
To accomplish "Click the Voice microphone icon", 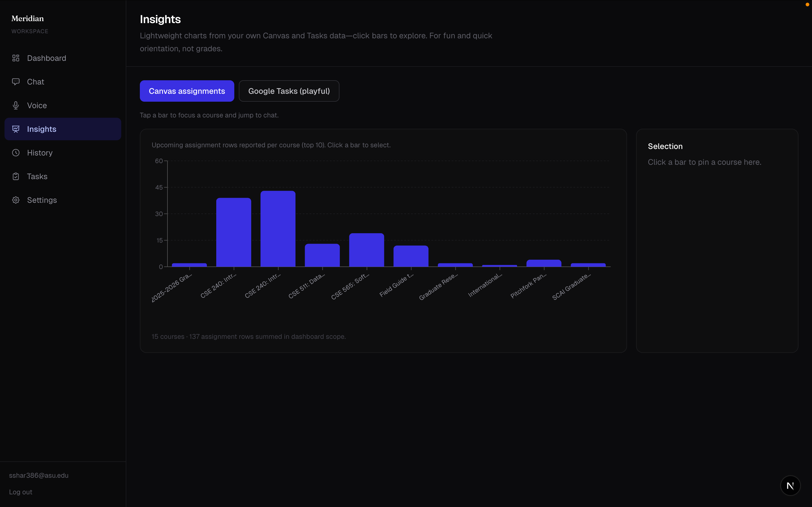I will [16, 105].
